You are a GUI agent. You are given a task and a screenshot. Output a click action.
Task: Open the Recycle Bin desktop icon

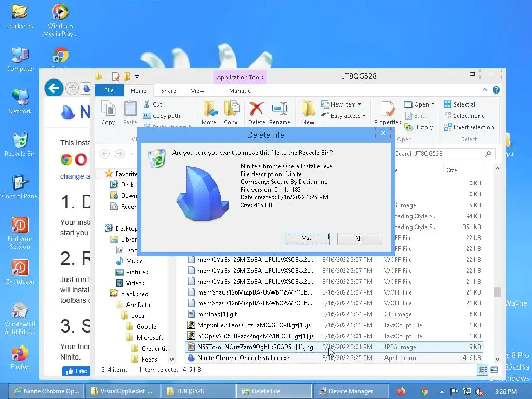click(x=20, y=145)
